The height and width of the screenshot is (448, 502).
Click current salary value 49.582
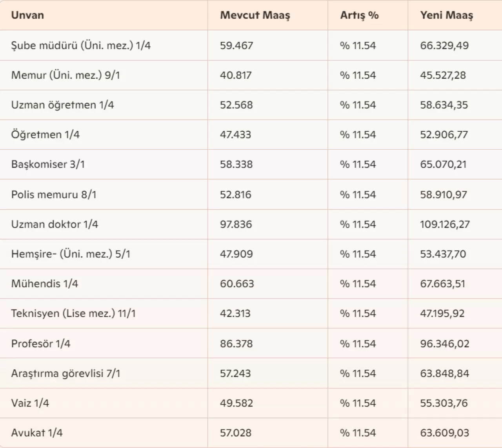pos(236,403)
